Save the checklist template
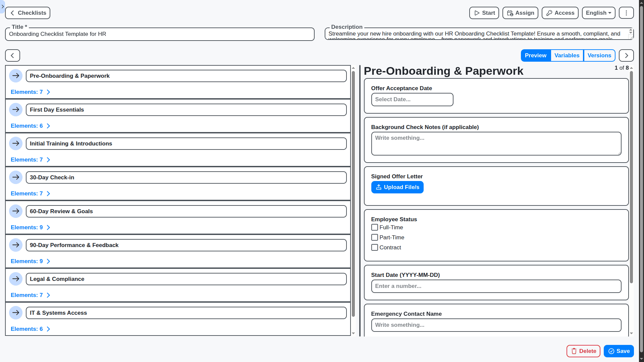This screenshot has height=362, width=644. [x=618, y=351]
